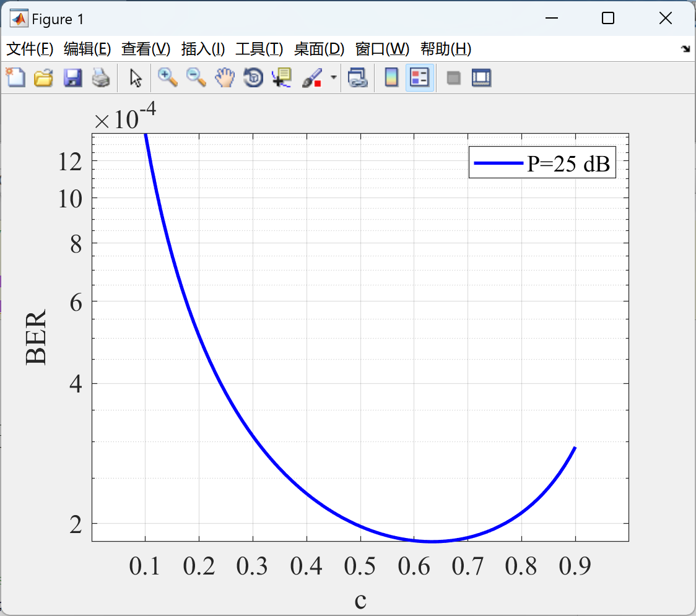Click the blue line sample in the legend
Viewport: 696px width, 616px height.
[x=498, y=163]
